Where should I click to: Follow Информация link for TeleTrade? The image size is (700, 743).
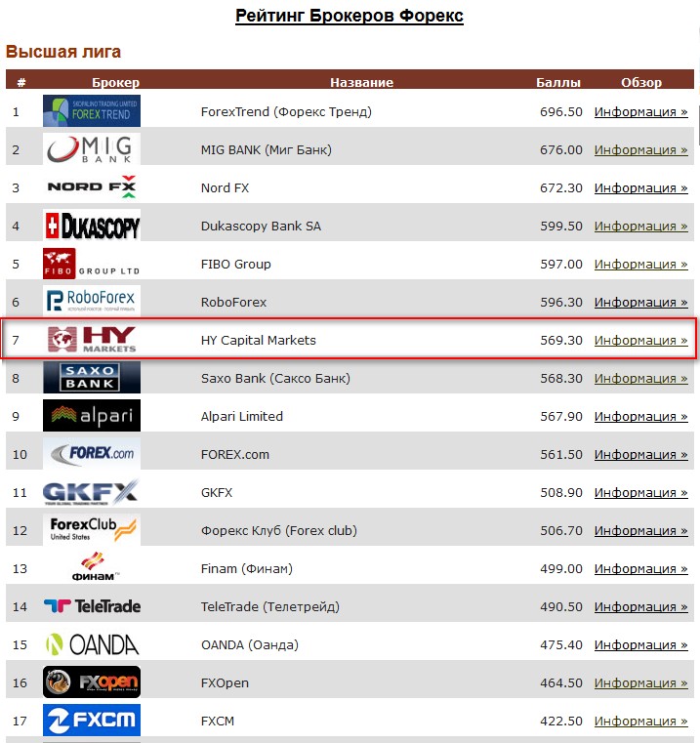tap(640, 606)
